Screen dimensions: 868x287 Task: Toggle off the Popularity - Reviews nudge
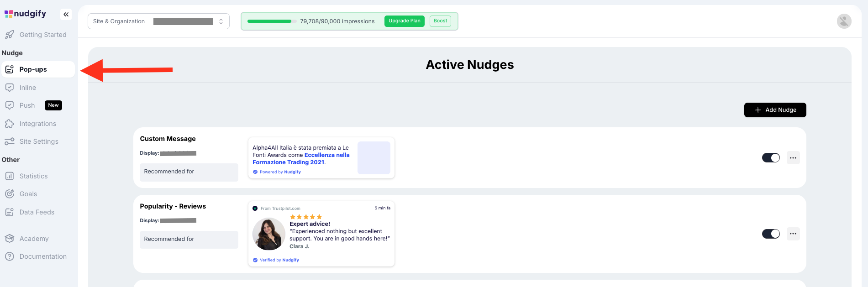[x=771, y=234]
